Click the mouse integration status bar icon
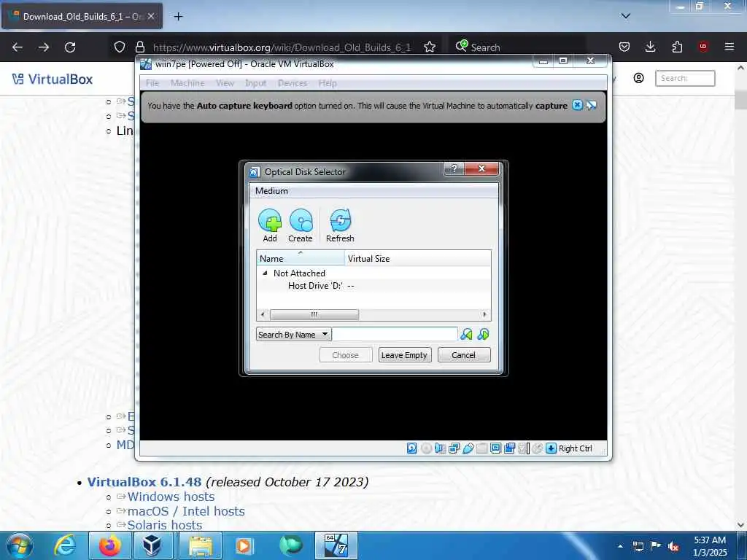 538,448
